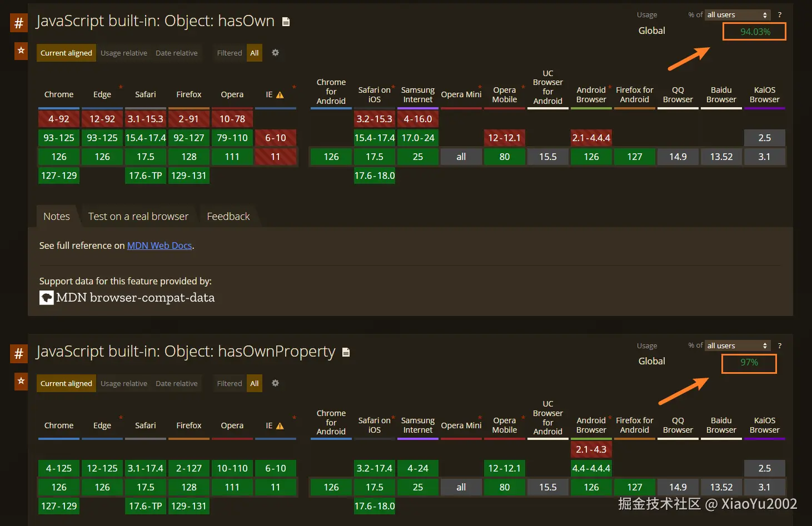Click the KaiOS Browser header in hasOwnProperty table
This screenshot has width=812, height=526.
765,425
